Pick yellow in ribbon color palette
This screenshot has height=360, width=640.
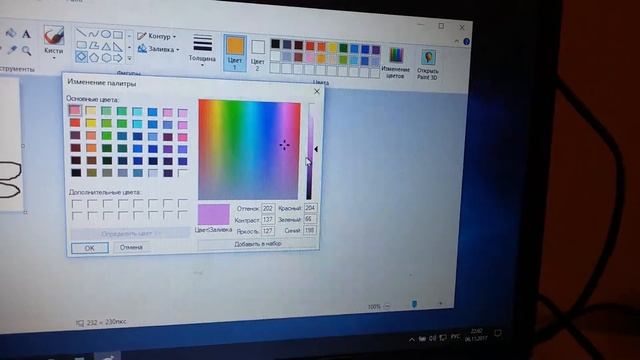(333, 47)
